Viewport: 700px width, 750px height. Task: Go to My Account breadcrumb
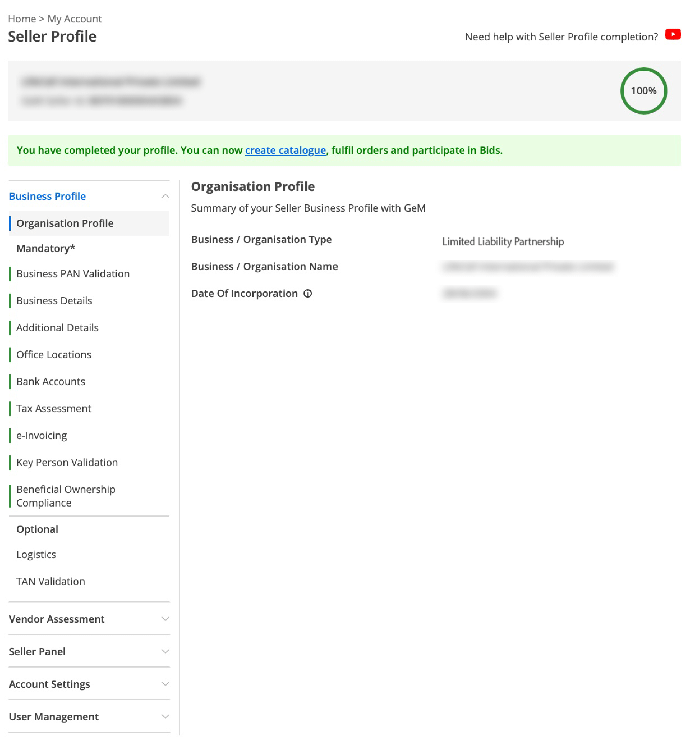tap(75, 19)
